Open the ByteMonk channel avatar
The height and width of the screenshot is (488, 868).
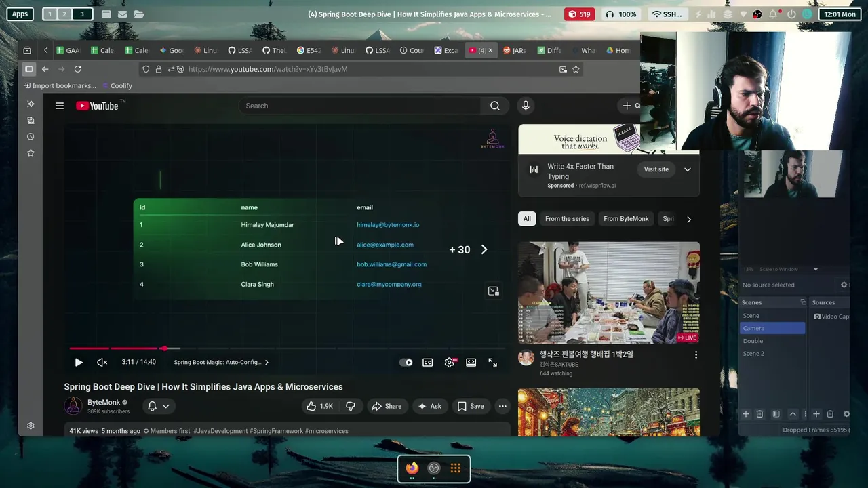pos(73,406)
